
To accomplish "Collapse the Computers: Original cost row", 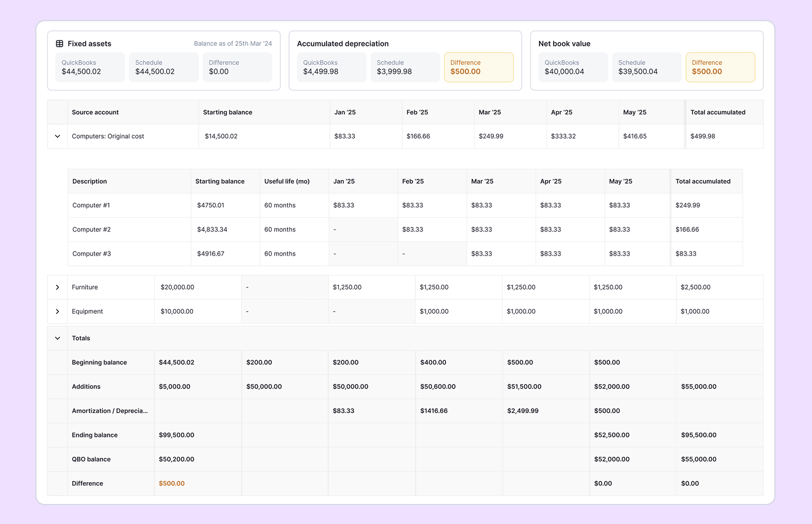I will click(x=58, y=136).
